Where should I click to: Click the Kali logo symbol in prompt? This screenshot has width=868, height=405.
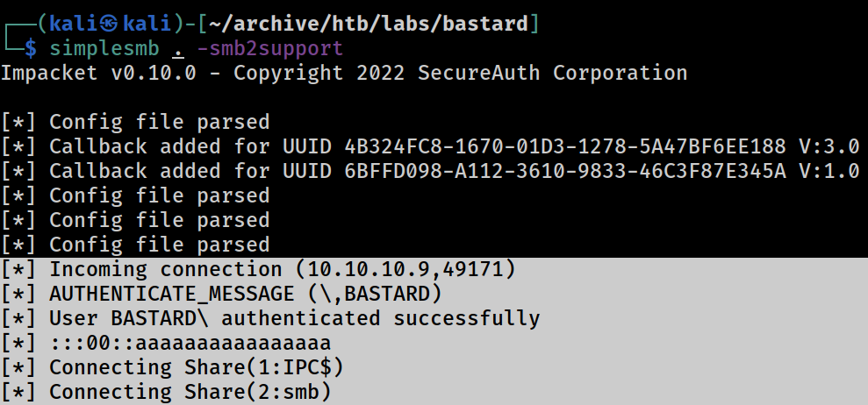click(x=111, y=24)
